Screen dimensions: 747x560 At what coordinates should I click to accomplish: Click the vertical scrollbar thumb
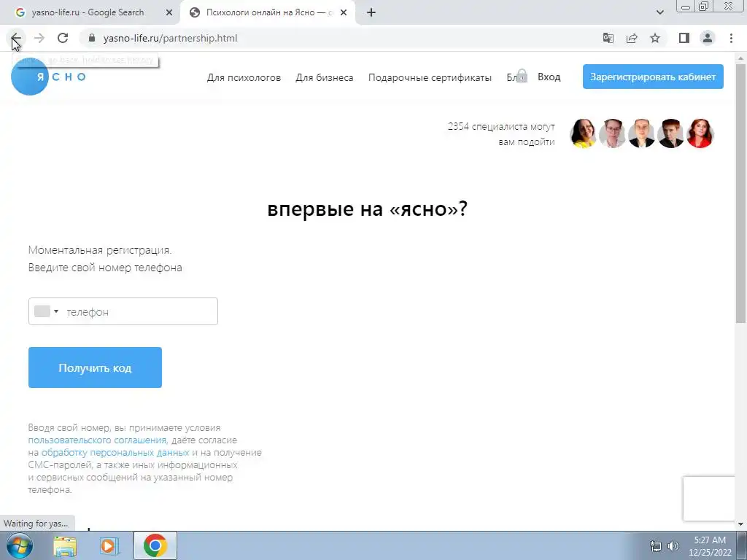(x=740, y=193)
